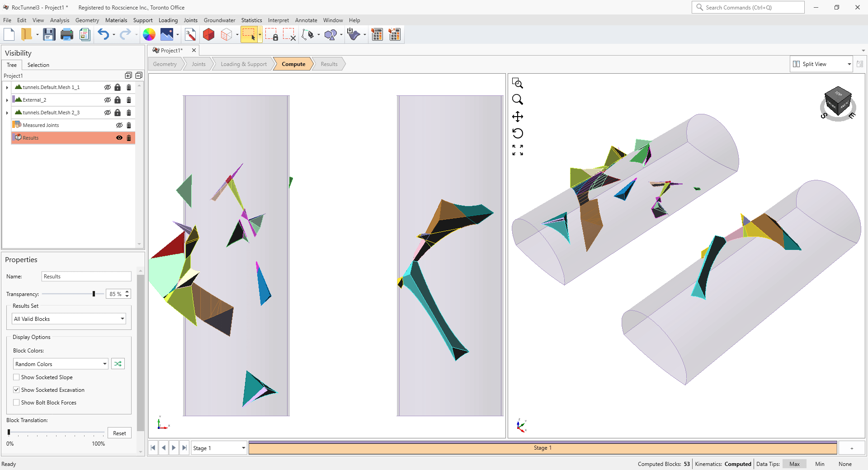Open the Results Set dropdown
Viewport: 868px width, 470px height.
(x=68, y=319)
